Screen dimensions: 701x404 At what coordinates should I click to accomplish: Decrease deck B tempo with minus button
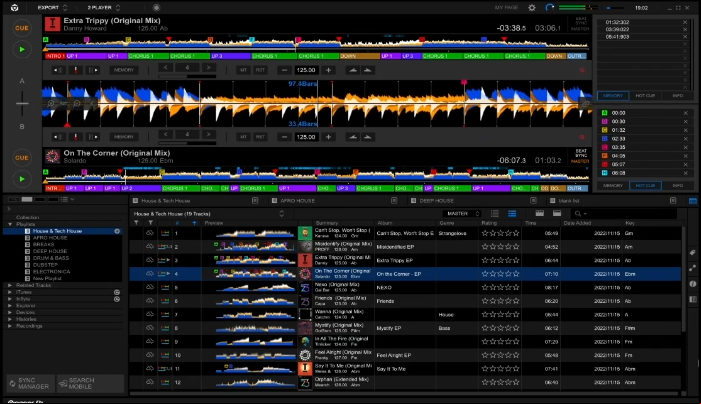pyautogui.click(x=284, y=137)
